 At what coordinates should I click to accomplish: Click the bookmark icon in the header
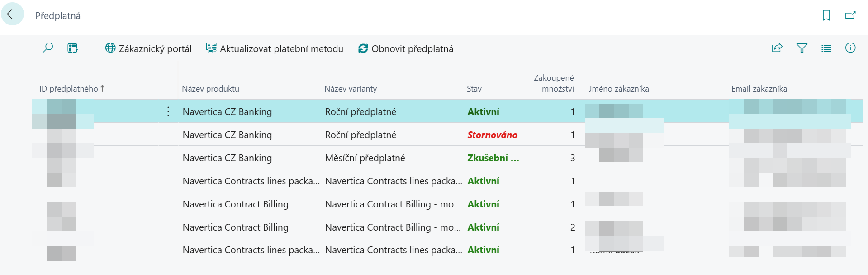click(x=826, y=15)
